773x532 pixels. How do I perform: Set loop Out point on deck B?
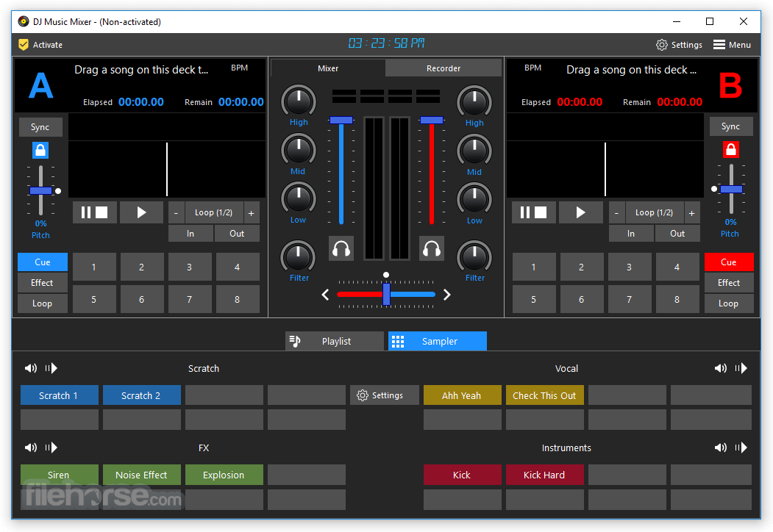pyautogui.click(x=677, y=234)
